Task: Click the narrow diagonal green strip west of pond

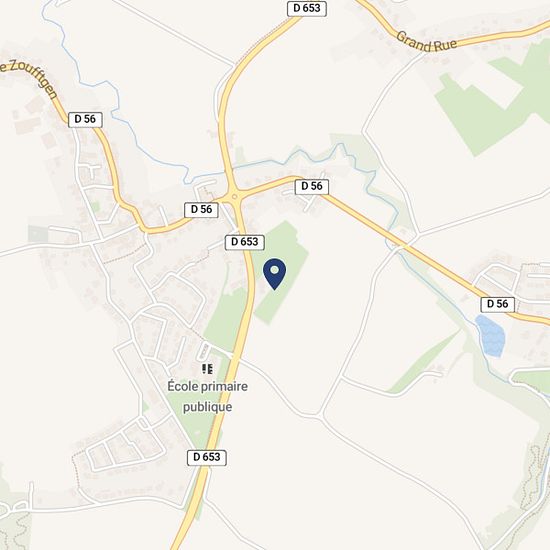Action: 424,362
